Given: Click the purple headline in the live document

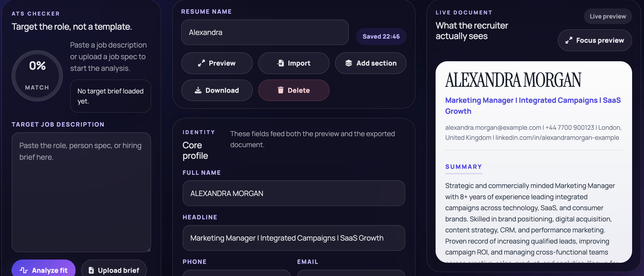Looking at the screenshot, I should (533, 106).
